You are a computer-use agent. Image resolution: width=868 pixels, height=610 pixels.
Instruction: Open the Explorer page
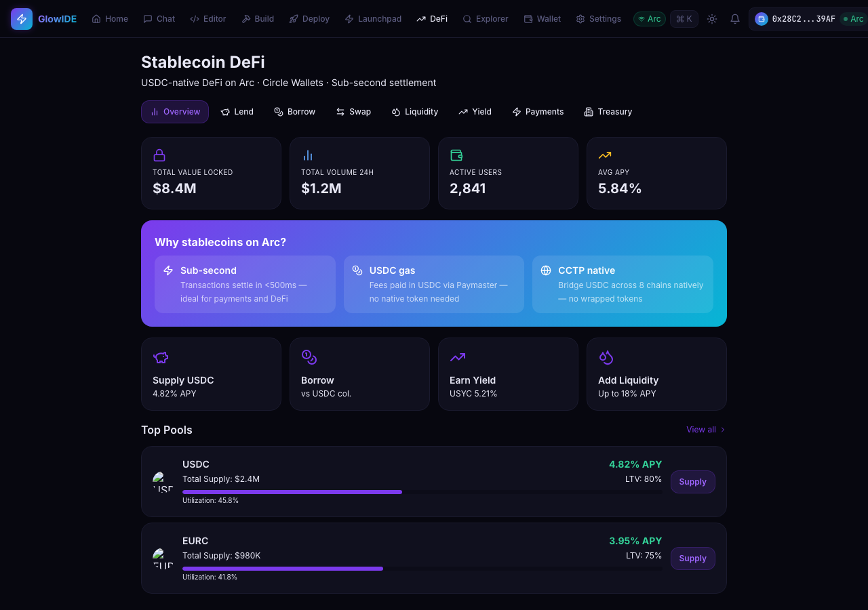coord(486,19)
